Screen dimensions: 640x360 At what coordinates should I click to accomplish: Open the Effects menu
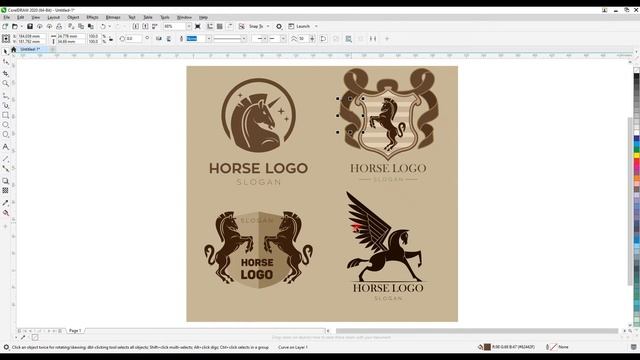[92, 18]
